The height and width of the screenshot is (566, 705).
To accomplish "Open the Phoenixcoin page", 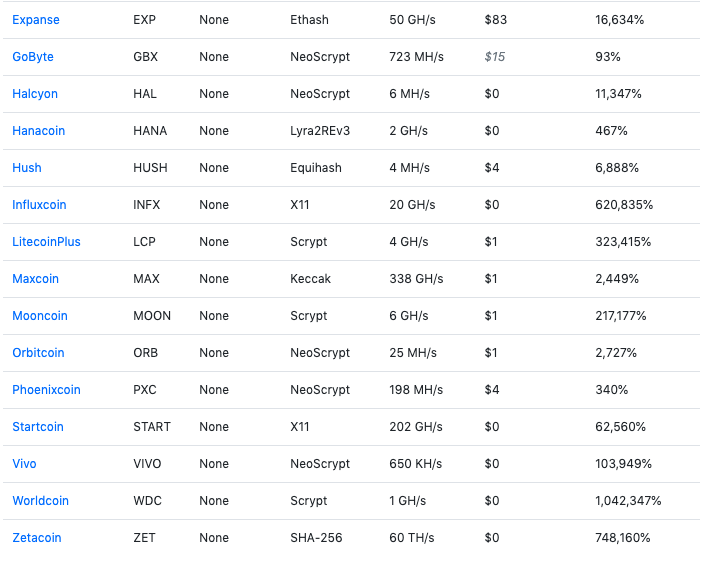I will point(46,390).
